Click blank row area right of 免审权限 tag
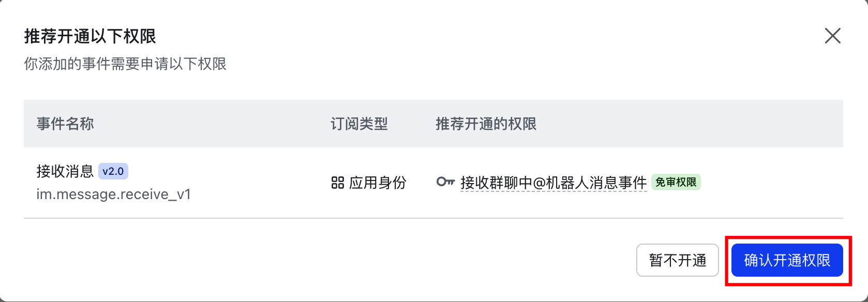Image resolution: width=868 pixels, height=302 pixels. 771,183
